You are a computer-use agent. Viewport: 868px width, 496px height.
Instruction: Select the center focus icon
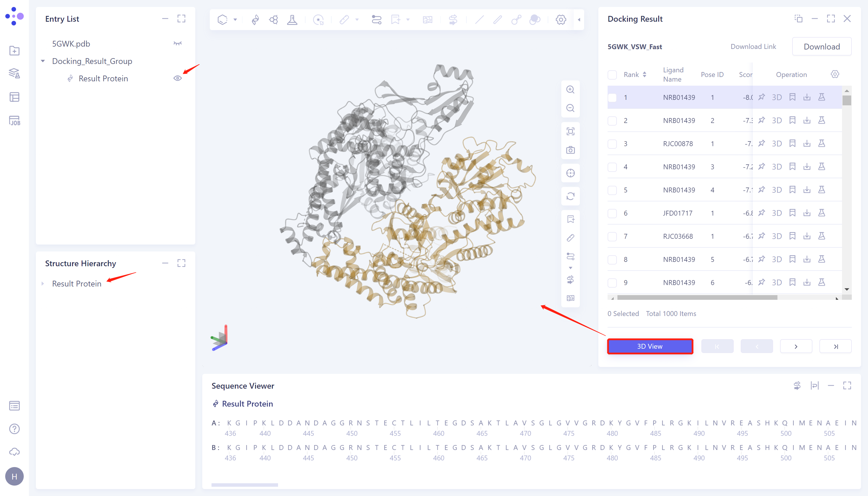570,173
